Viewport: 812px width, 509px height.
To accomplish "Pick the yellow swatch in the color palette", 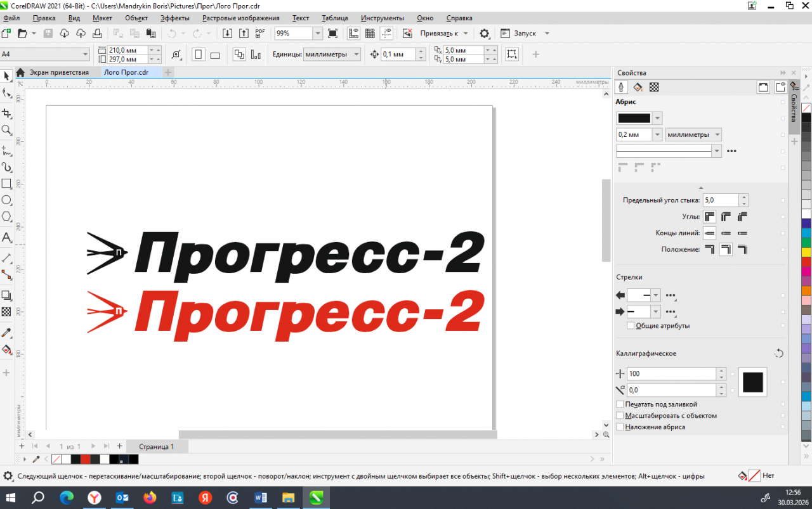I will [x=806, y=252].
